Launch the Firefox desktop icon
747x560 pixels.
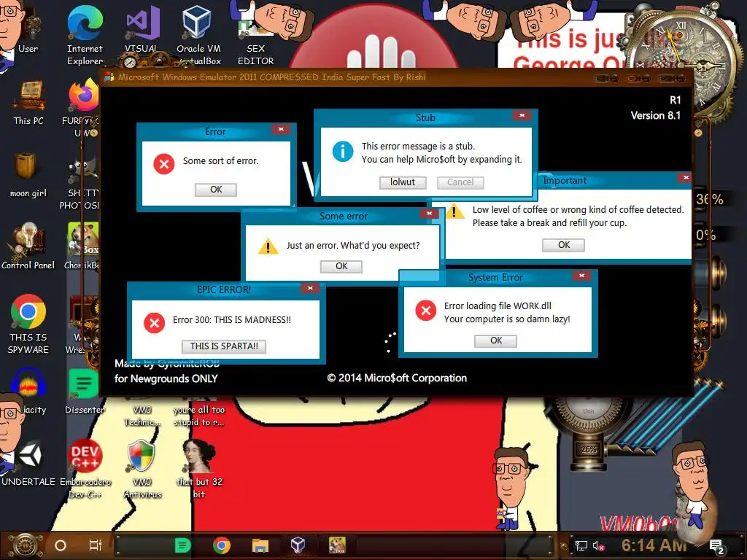(83, 107)
